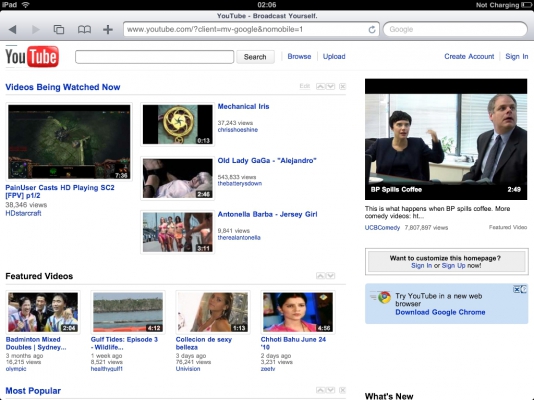Visit the HDstarcraft channel

pos(23,213)
